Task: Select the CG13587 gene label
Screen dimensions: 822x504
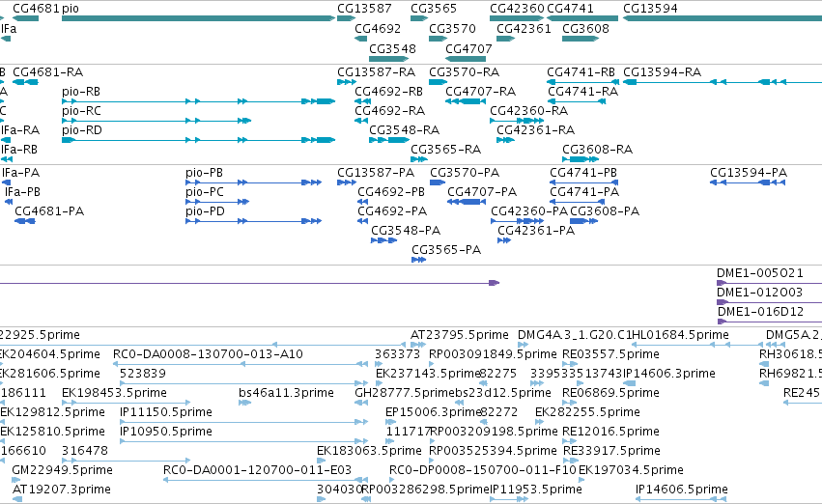Action: [x=364, y=9]
